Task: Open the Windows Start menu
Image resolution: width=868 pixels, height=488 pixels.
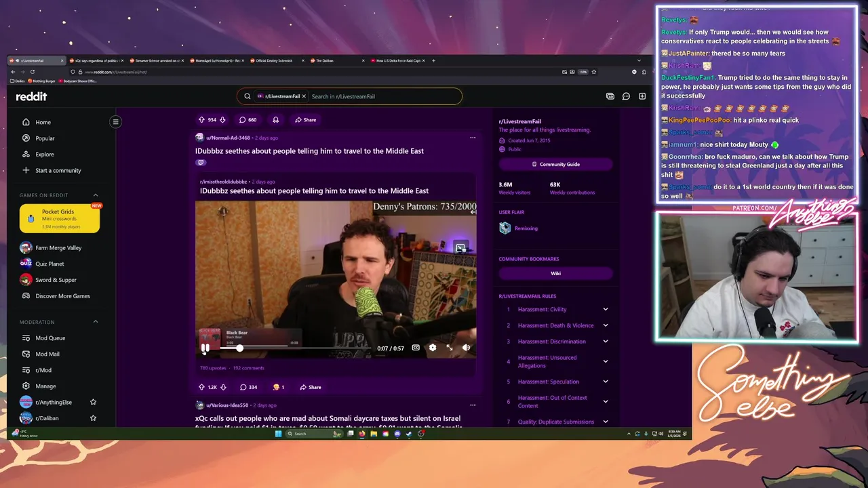Action: (x=277, y=434)
